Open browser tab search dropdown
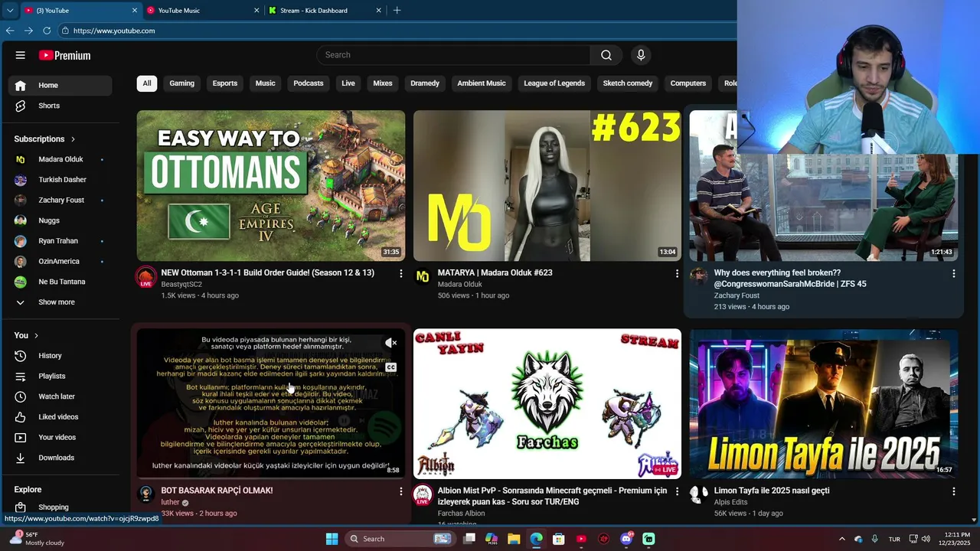The width and height of the screenshot is (980, 551). [x=10, y=11]
